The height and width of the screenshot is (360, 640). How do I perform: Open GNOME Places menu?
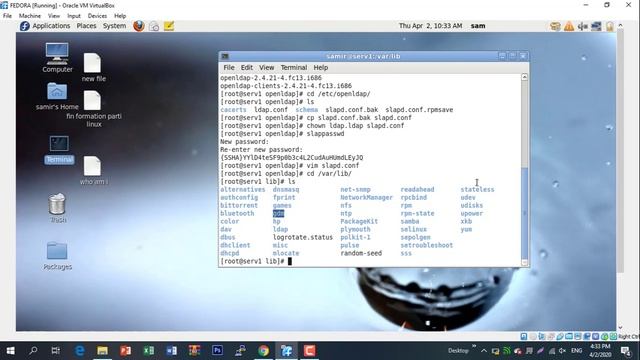(x=87, y=26)
